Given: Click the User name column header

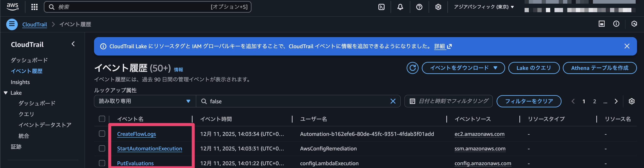Looking at the screenshot, I should tap(313, 119).
